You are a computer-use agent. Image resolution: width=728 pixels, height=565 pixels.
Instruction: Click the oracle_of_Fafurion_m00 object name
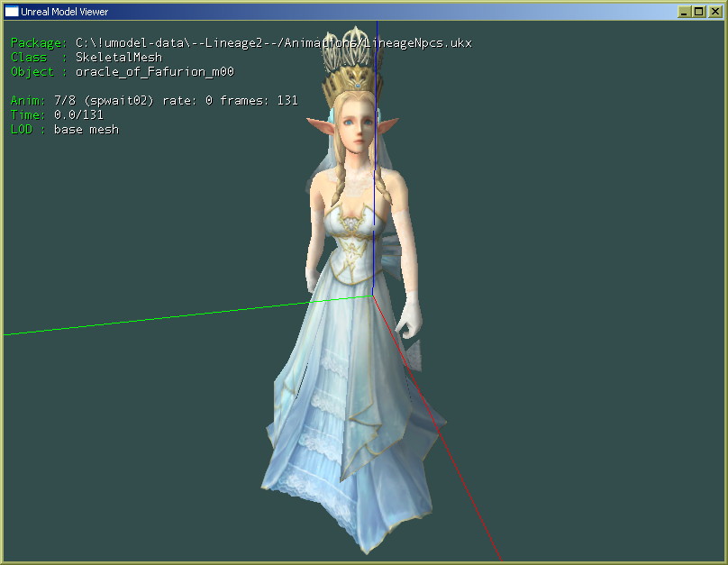click(155, 71)
